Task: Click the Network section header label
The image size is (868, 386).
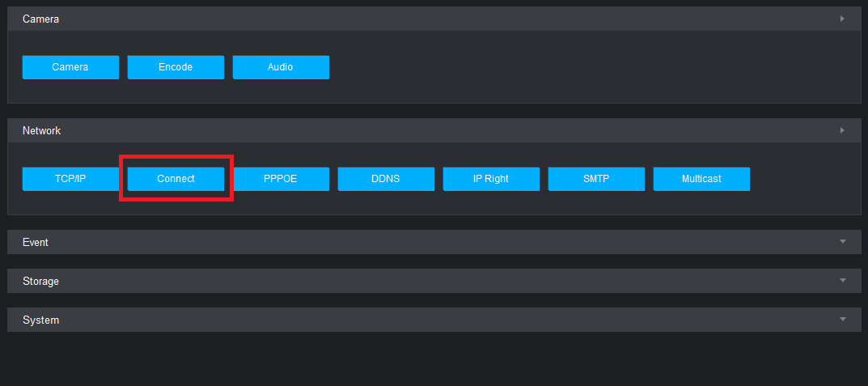Action: point(41,130)
